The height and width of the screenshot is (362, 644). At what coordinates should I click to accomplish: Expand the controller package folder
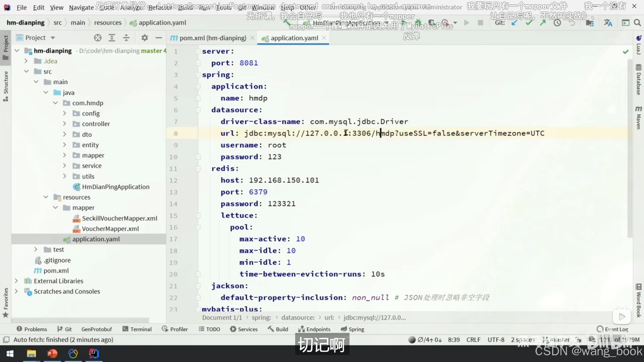[x=64, y=124]
